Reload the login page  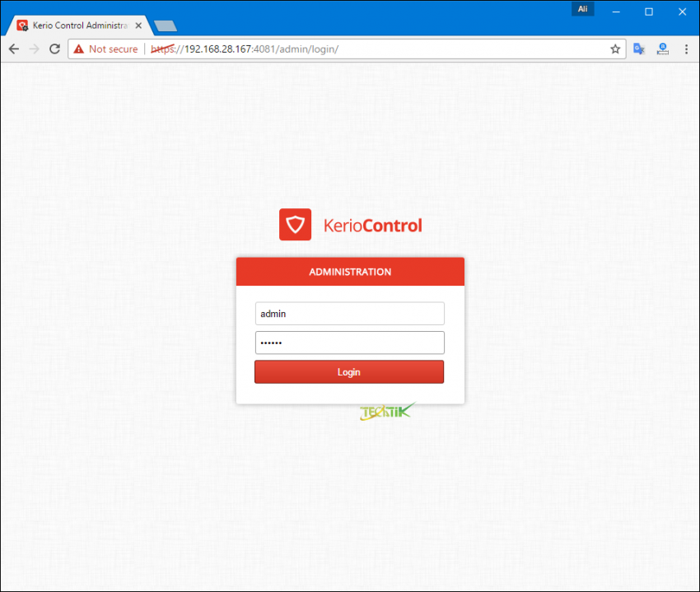(54, 49)
